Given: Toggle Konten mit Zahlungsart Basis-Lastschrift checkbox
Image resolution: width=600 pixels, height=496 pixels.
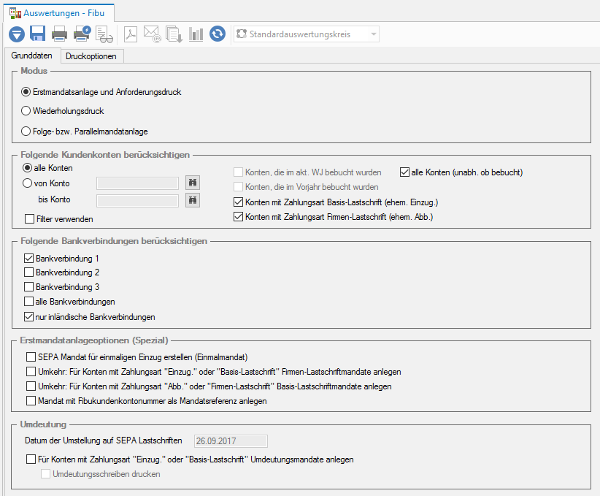Looking at the screenshot, I should pyautogui.click(x=238, y=202).
